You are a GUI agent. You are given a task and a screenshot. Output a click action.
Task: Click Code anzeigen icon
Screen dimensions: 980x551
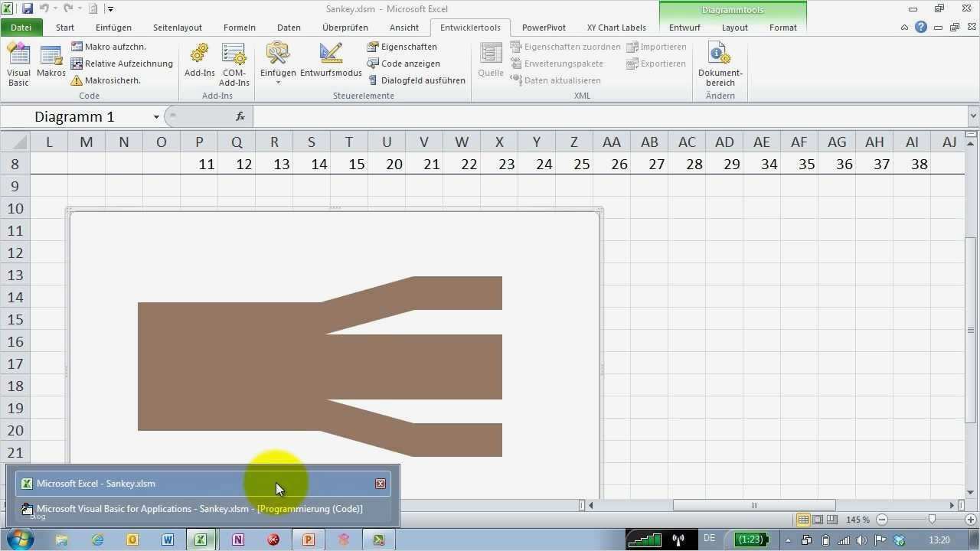[x=403, y=64]
